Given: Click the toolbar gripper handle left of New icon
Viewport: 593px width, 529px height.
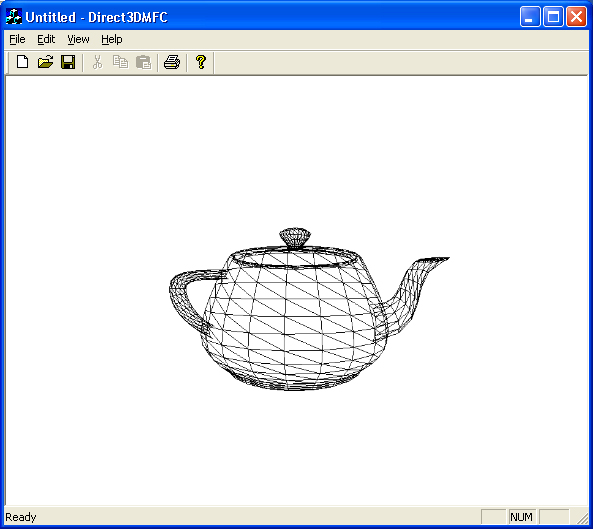Looking at the screenshot, I should pos(9,63).
